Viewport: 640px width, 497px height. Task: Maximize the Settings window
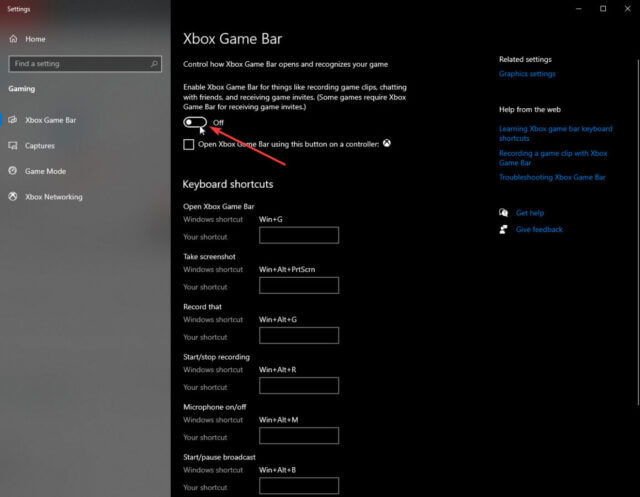[x=603, y=8]
